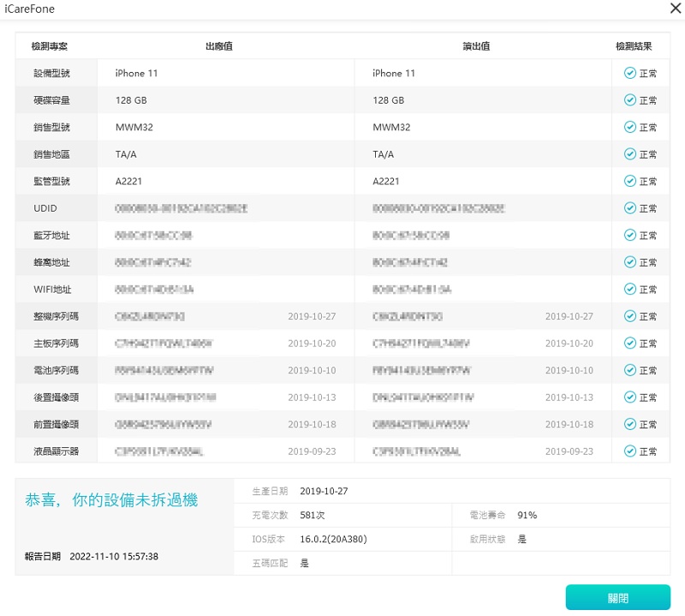Click the 硬碟容量 row label
Screen dimensions: 685x616
click(x=51, y=100)
